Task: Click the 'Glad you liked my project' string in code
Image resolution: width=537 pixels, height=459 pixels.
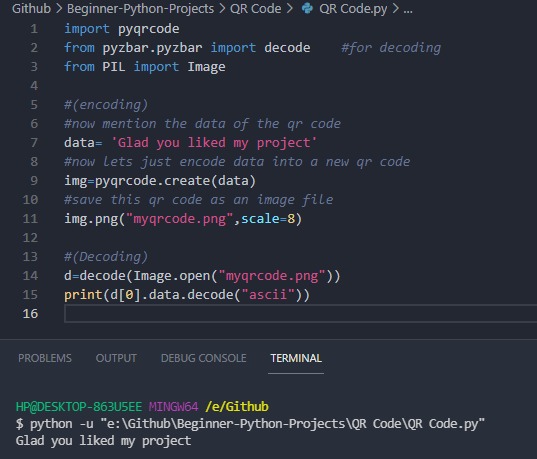Action: 214,142
